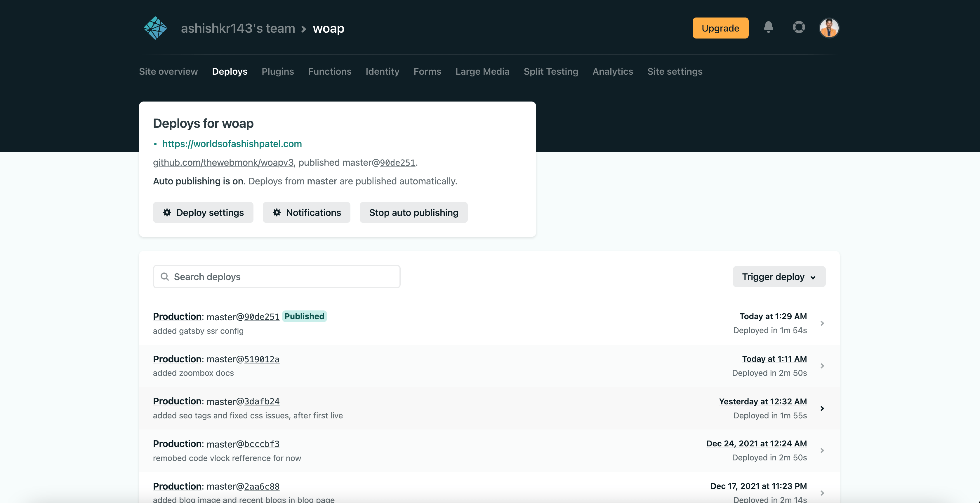Focus the Search deploys field

282,277
